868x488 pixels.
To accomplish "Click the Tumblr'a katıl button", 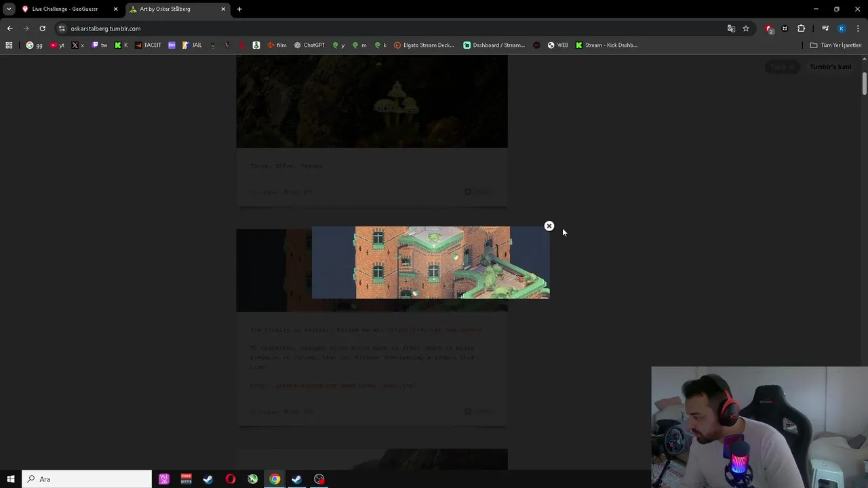I will [x=830, y=67].
